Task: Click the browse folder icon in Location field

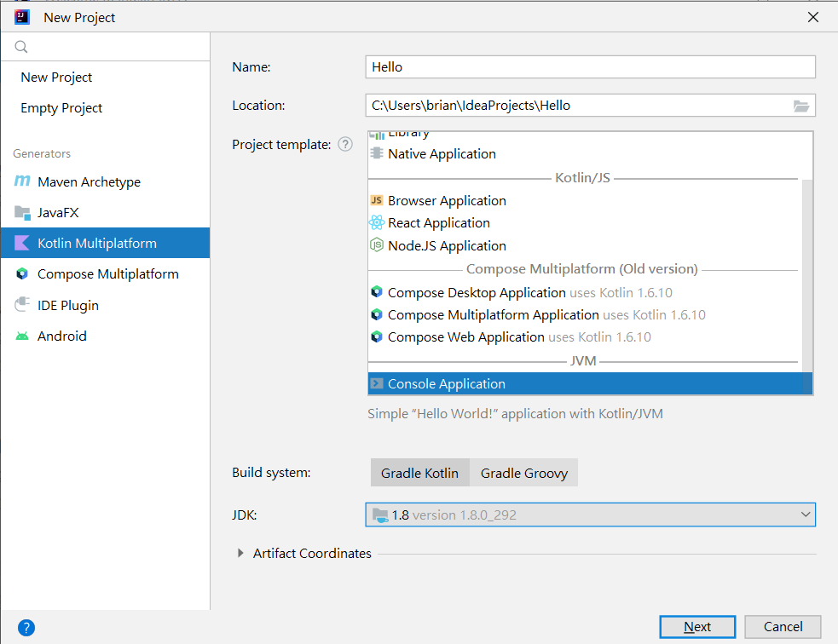Action: tap(800, 106)
